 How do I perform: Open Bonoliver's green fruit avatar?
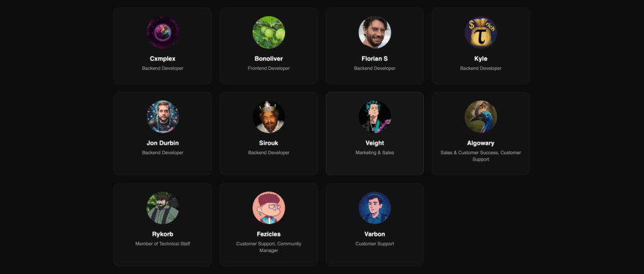point(269,33)
